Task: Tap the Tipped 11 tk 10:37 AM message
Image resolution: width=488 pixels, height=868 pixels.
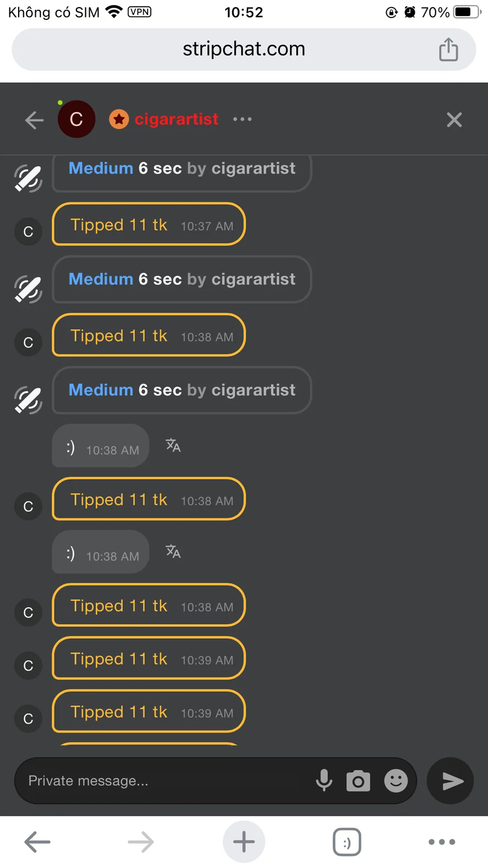Action: coord(149,225)
